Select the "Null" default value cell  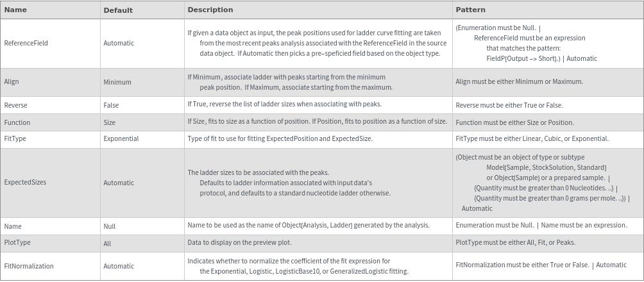pos(109,226)
